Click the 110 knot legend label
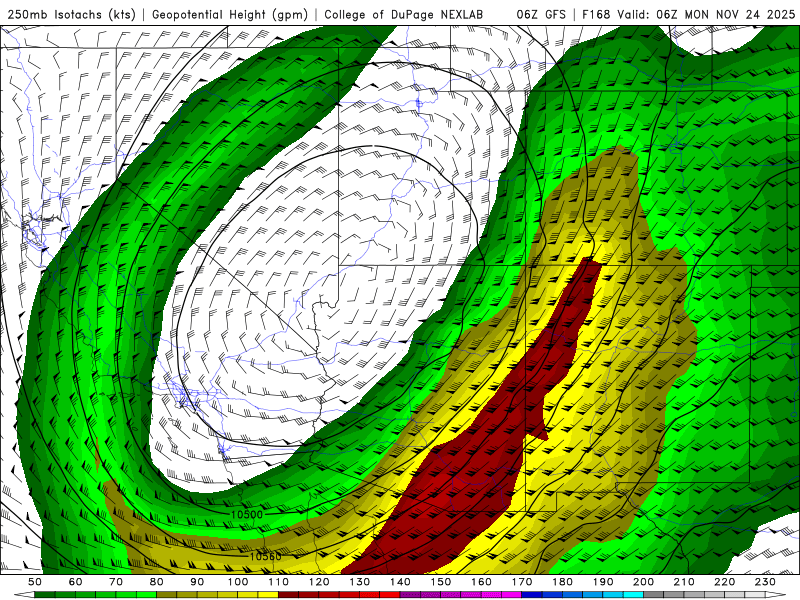Viewport: 800px width, 600px height. (x=279, y=582)
